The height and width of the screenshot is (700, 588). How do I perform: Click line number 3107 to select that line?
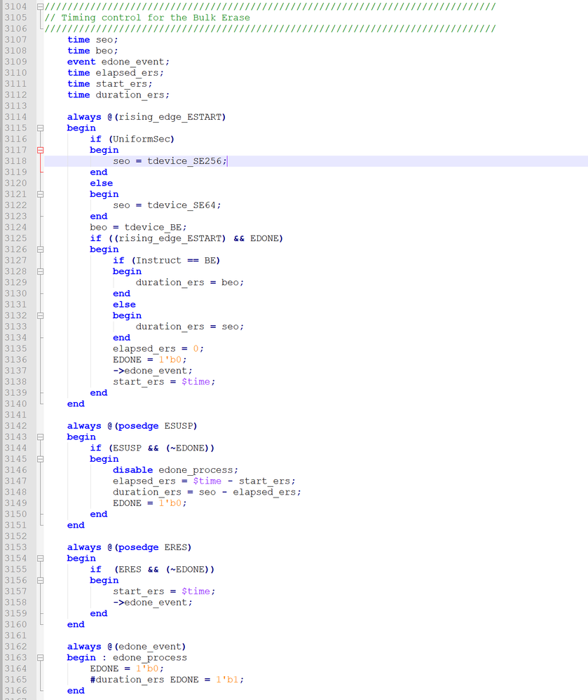coord(17,39)
